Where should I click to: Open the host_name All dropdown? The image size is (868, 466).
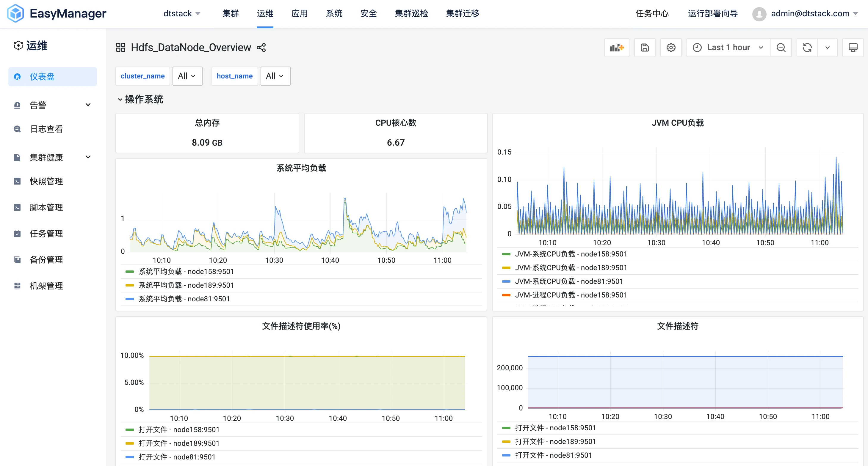(275, 76)
